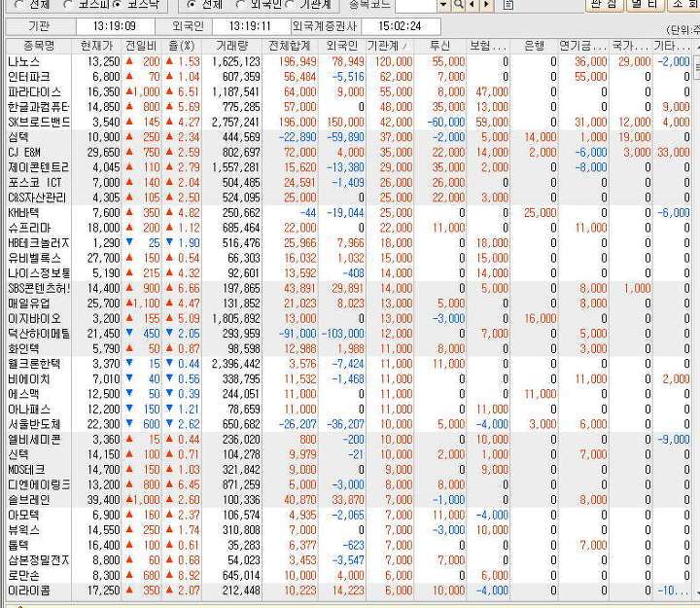Sort by the 연기금 column header
This screenshot has width=700, height=608.
582,46
